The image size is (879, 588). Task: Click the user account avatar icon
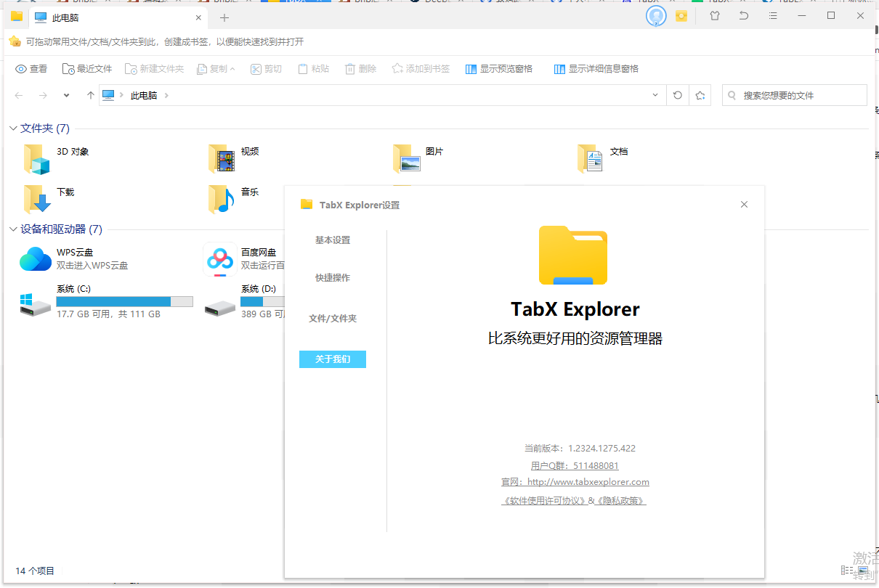655,15
